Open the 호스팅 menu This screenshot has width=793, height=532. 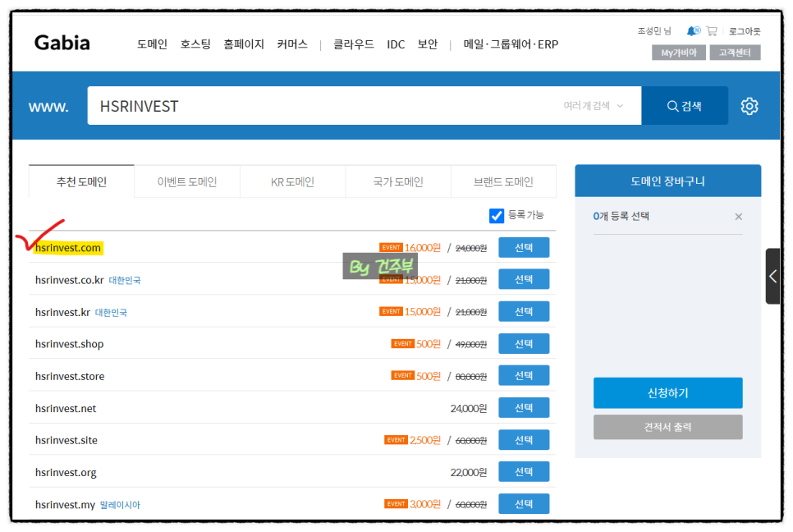195,44
